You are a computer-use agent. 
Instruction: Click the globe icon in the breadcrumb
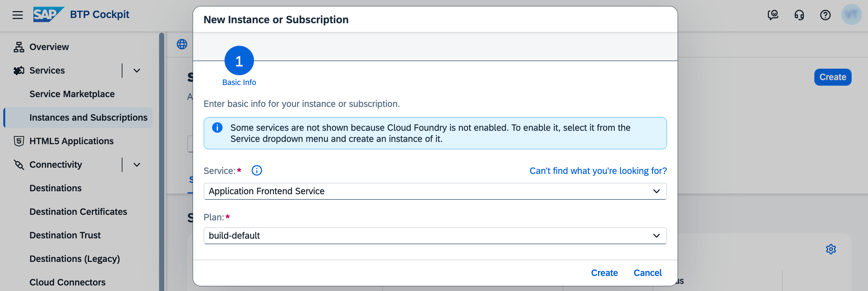(182, 44)
